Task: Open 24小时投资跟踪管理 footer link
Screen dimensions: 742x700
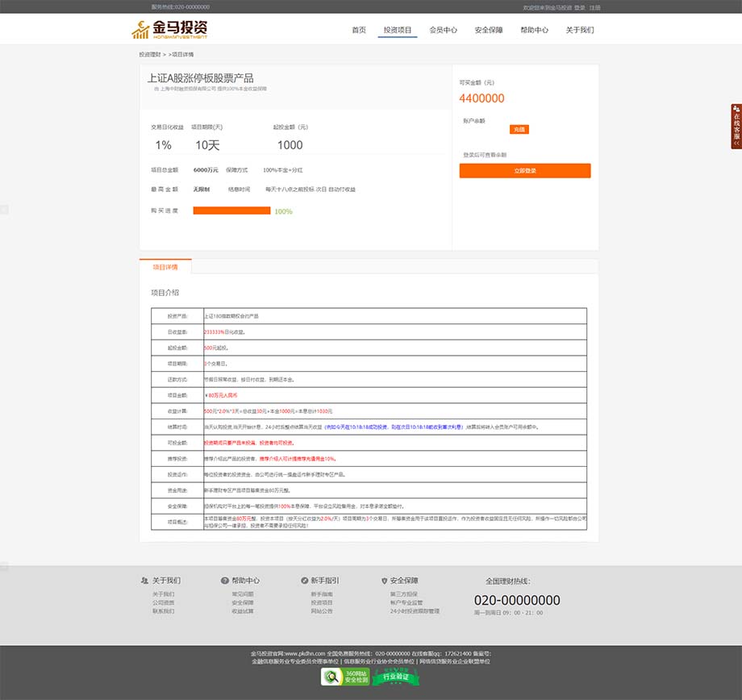Action: (415, 611)
